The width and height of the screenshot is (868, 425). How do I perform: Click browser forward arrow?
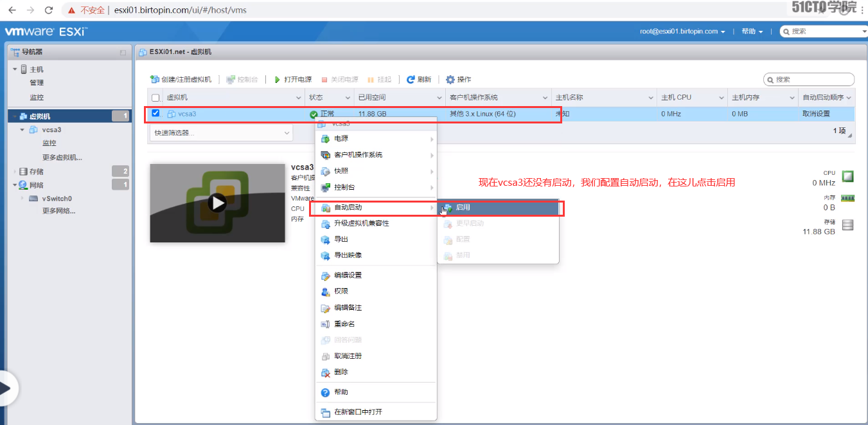(x=30, y=10)
